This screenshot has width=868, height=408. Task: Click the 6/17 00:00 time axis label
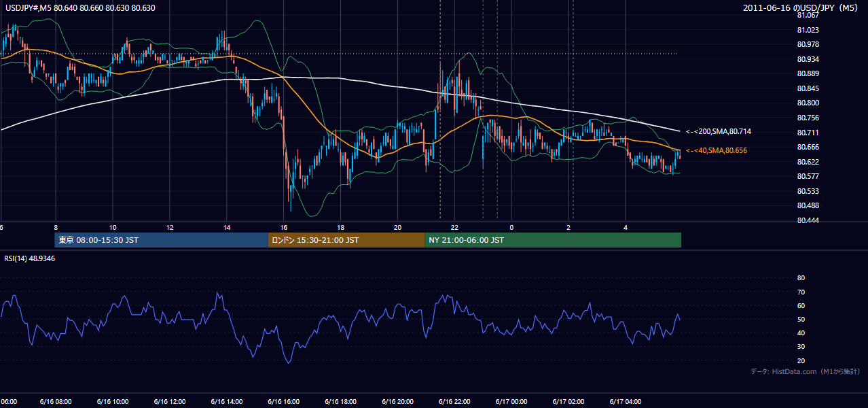click(x=511, y=401)
